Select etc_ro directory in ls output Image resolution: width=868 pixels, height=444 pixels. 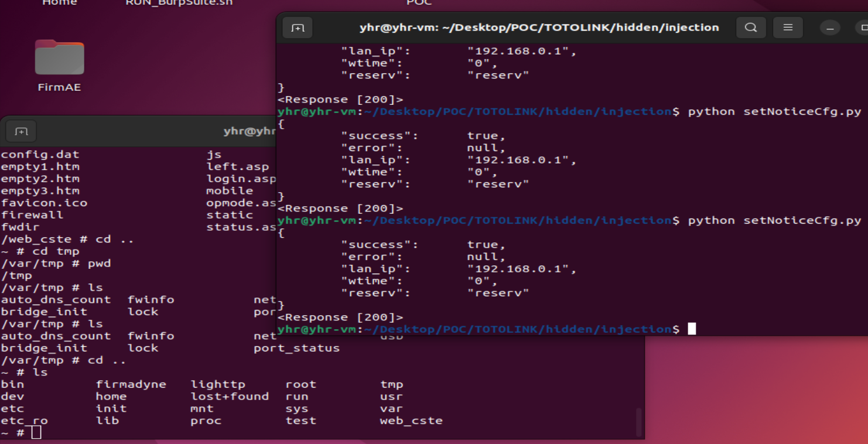[24, 421]
